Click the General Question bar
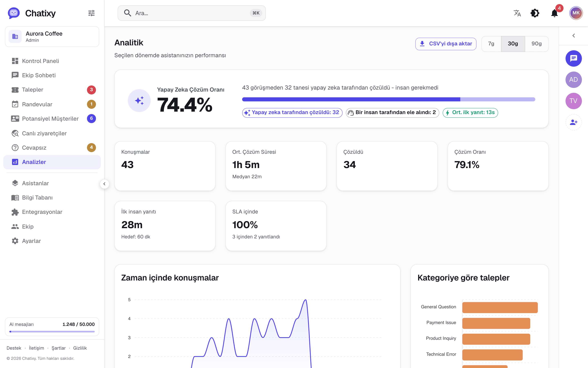This screenshot has width=588, height=368. tap(500, 307)
